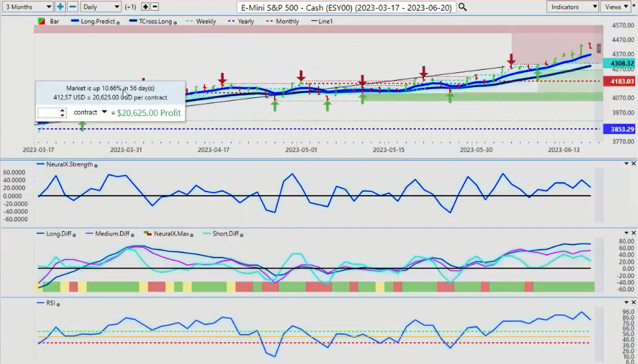Click the Market is up 10.66% text
The height and width of the screenshot is (364, 638).
[110, 88]
